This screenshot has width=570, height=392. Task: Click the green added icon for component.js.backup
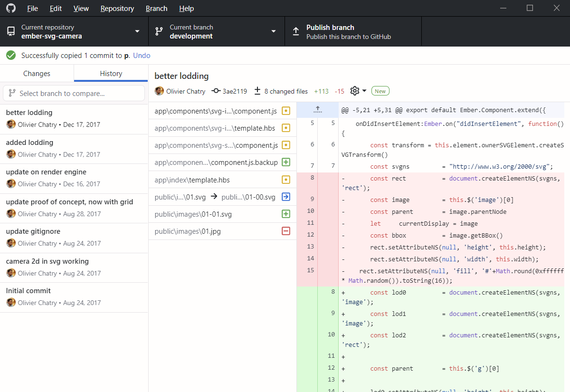pyautogui.click(x=285, y=162)
